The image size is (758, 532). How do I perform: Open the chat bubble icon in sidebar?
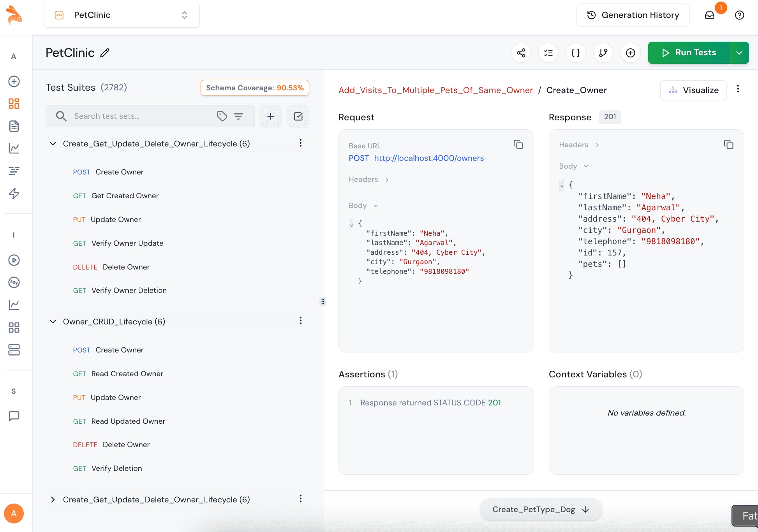click(x=14, y=416)
